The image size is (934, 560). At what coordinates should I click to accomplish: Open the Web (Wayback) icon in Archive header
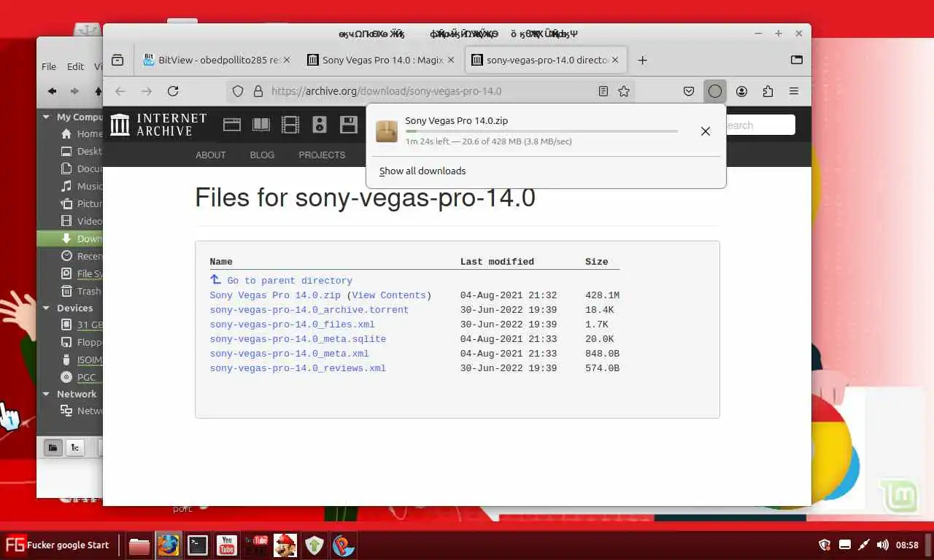232,125
